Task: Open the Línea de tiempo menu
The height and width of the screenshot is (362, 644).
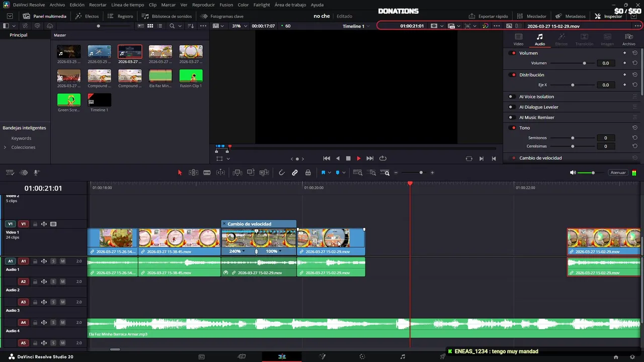Action: tap(127, 5)
